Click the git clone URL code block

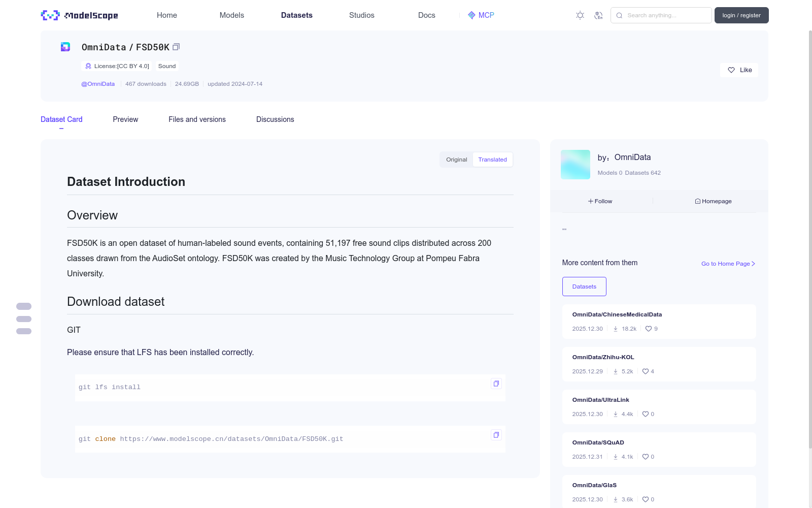pyautogui.click(x=290, y=439)
